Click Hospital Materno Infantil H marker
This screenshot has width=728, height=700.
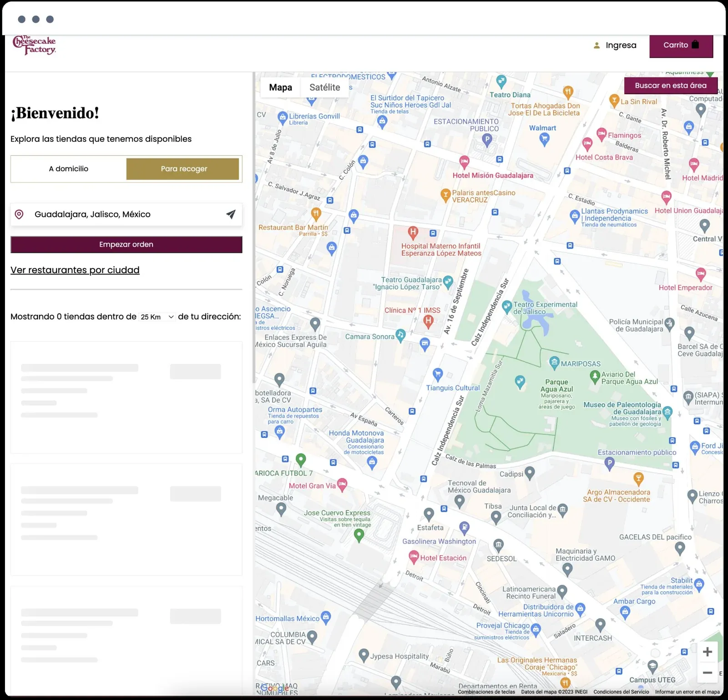tap(413, 233)
